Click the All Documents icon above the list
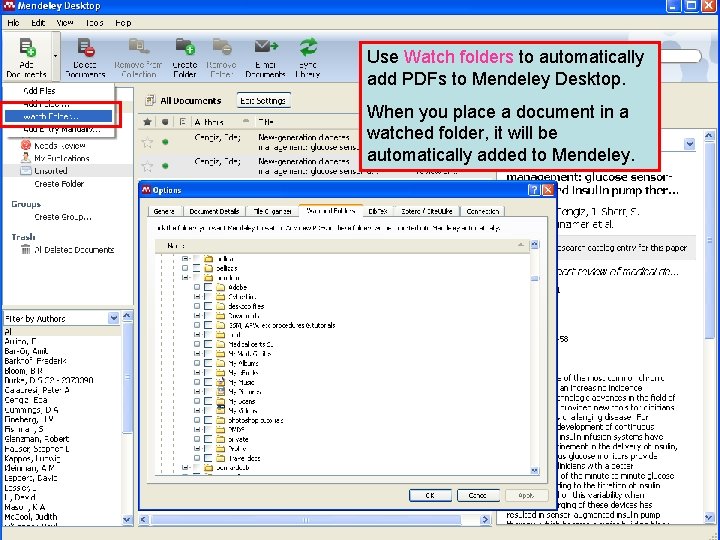 coord(150,100)
